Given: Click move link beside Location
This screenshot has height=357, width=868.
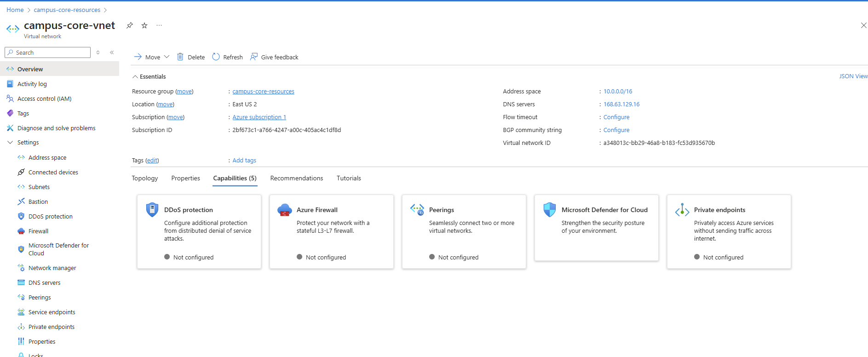Looking at the screenshot, I should (x=166, y=104).
